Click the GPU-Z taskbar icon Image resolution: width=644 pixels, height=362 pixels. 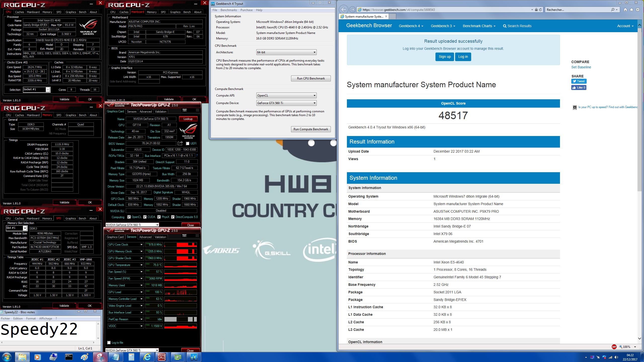point(178,357)
